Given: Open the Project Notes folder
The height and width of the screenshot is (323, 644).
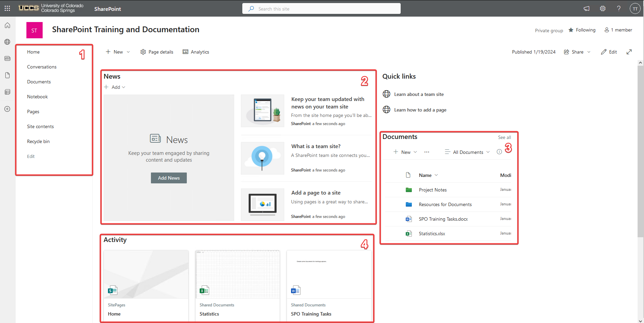Looking at the screenshot, I should pyautogui.click(x=433, y=190).
